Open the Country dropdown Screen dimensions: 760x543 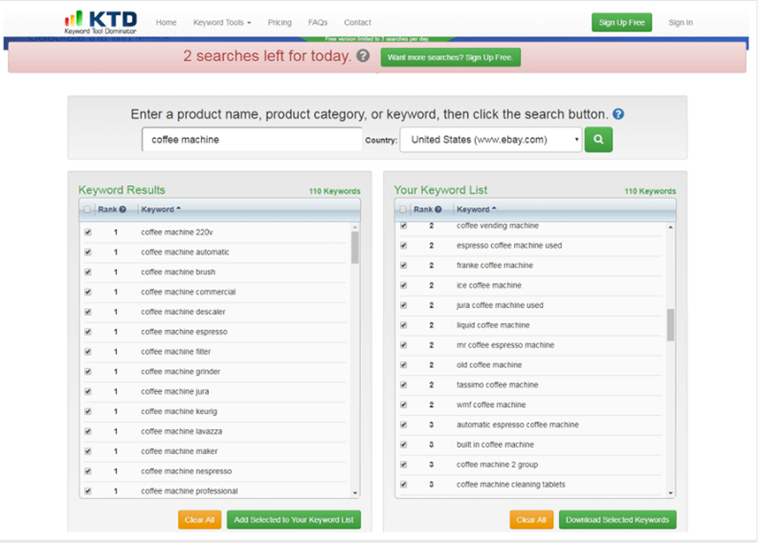point(491,140)
